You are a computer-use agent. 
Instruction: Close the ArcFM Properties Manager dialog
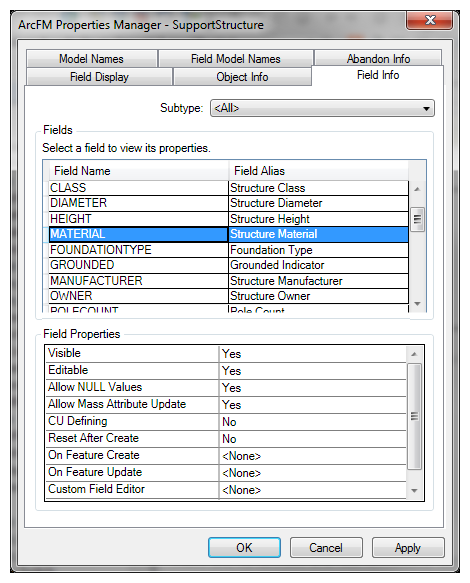pos(429,20)
